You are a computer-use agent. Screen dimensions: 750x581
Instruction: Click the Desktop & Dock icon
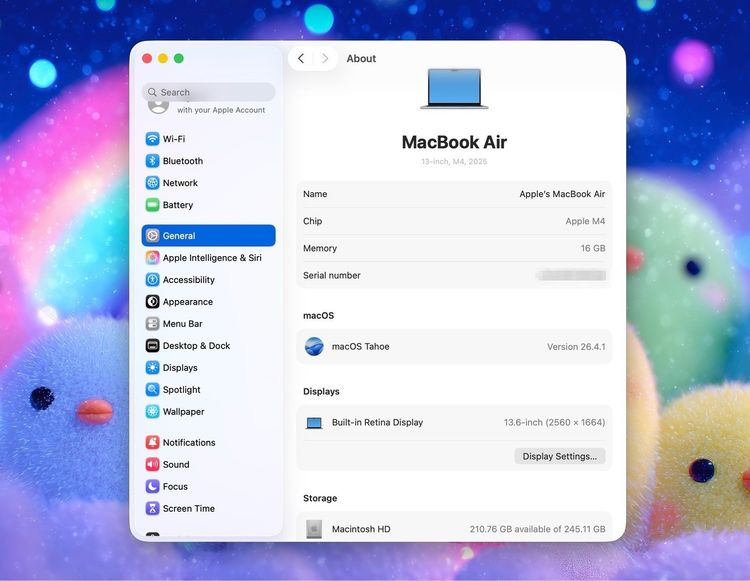152,345
